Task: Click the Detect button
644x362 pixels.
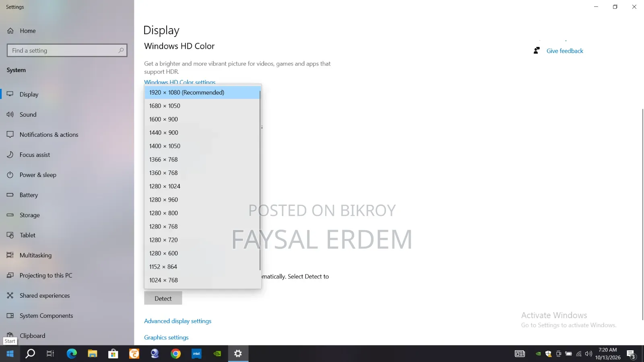Action: (163, 298)
